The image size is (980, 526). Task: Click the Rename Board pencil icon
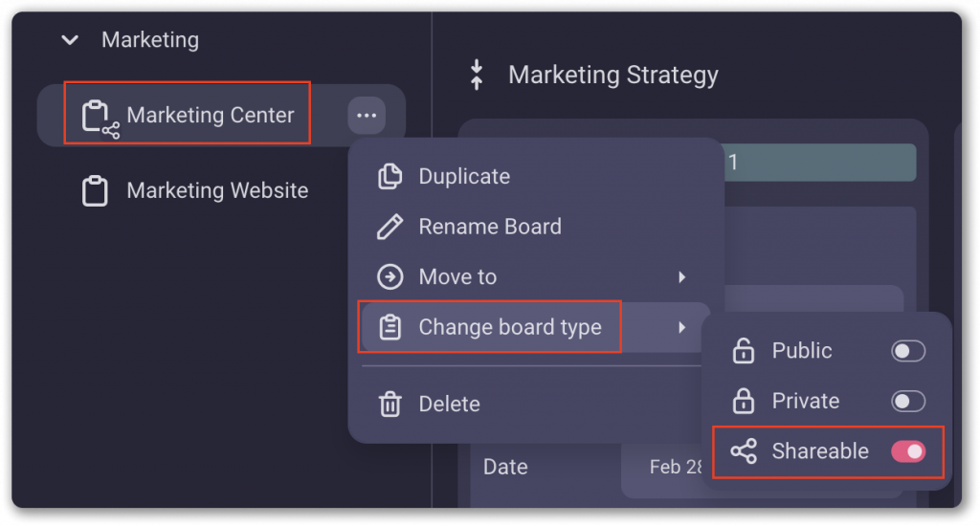[390, 227]
